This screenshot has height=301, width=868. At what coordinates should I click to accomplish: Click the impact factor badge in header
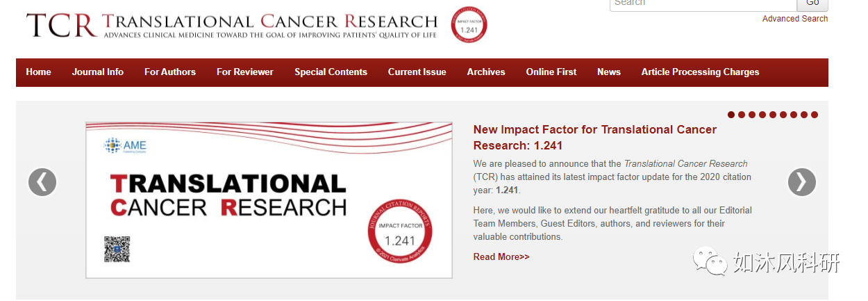click(469, 25)
